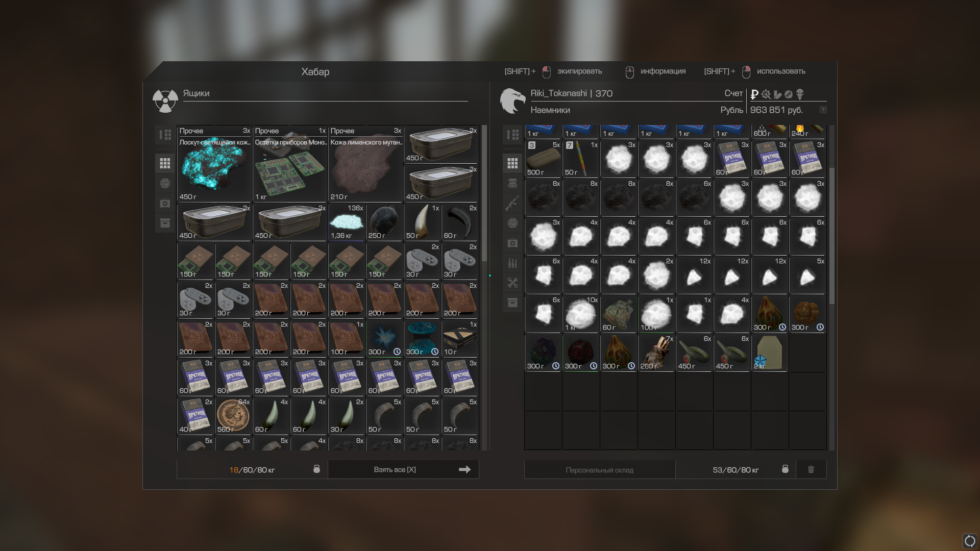Select the 10x white fluff stack 1 кг
Image resolution: width=980 pixels, height=551 pixels.
coord(581,314)
